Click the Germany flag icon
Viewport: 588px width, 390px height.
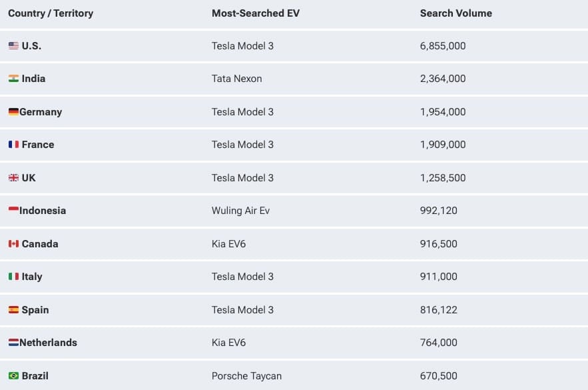pos(13,112)
